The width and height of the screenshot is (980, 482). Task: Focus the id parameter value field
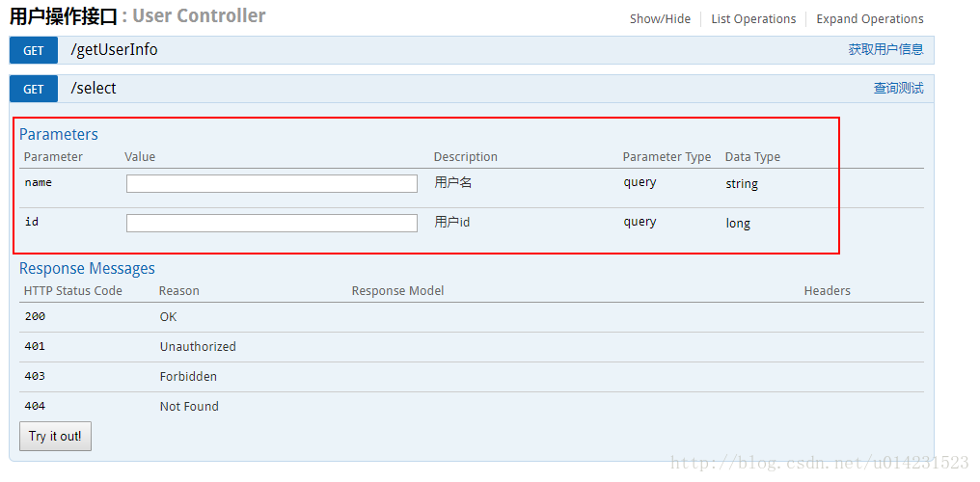271,223
